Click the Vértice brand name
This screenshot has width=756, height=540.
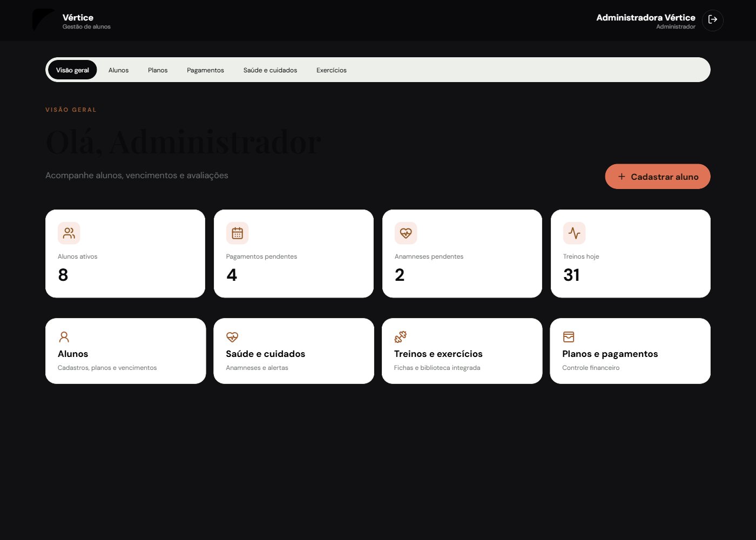pyautogui.click(x=78, y=17)
